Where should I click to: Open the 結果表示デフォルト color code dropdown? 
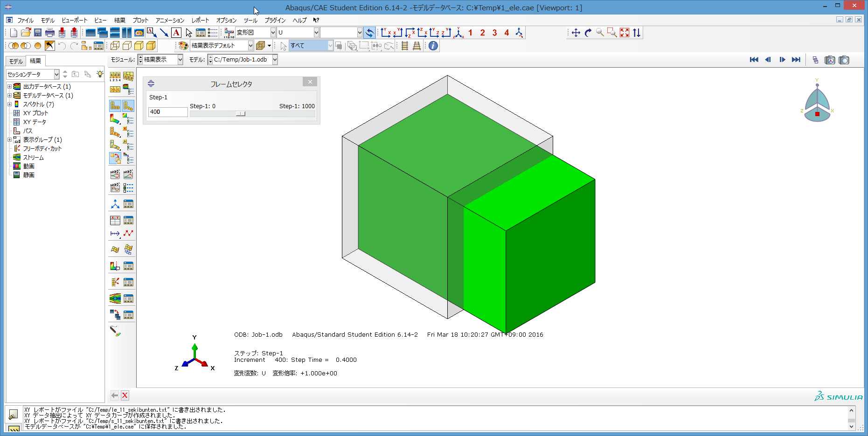click(250, 46)
